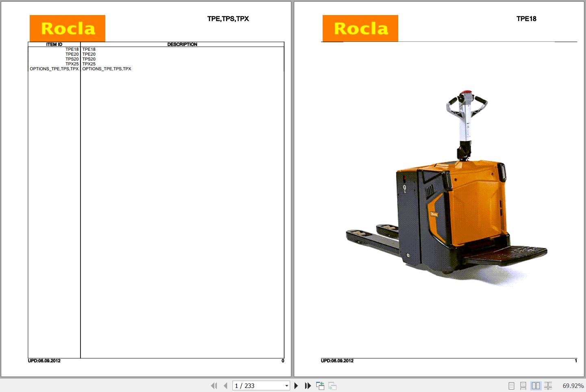The height and width of the screenshot is (392, 586).
Task: Select the TPE18 item in the table
Action: pos(72,49)
